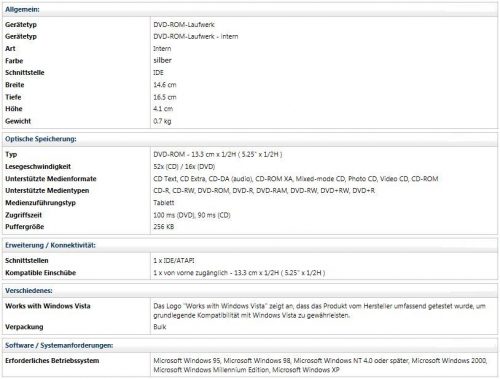Select the 'Optische Speicherung:' section header
Viewport: 500px width, 379px height.
(41, 139)
